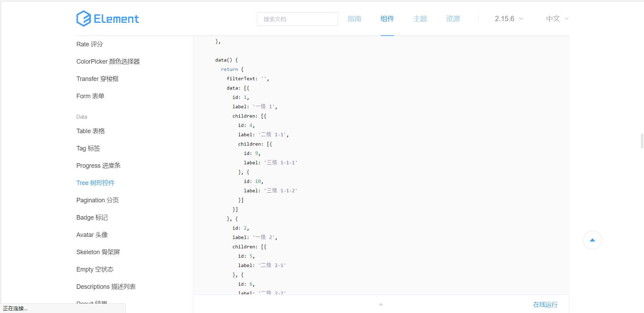This screenshot has height=313, width=644.
Task: Click the code line "label: '三级 1-1-1'"
Action: tap(270, 163)
